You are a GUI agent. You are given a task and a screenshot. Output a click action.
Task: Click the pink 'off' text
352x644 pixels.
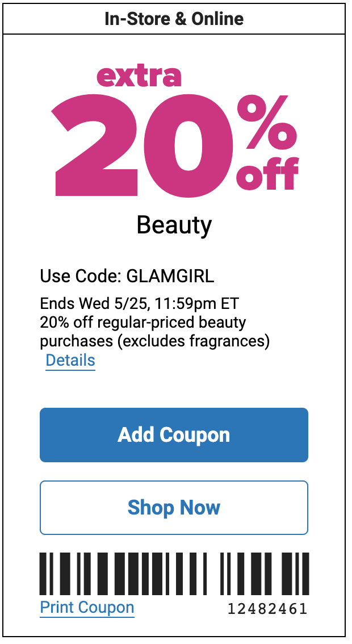[267, 174]
